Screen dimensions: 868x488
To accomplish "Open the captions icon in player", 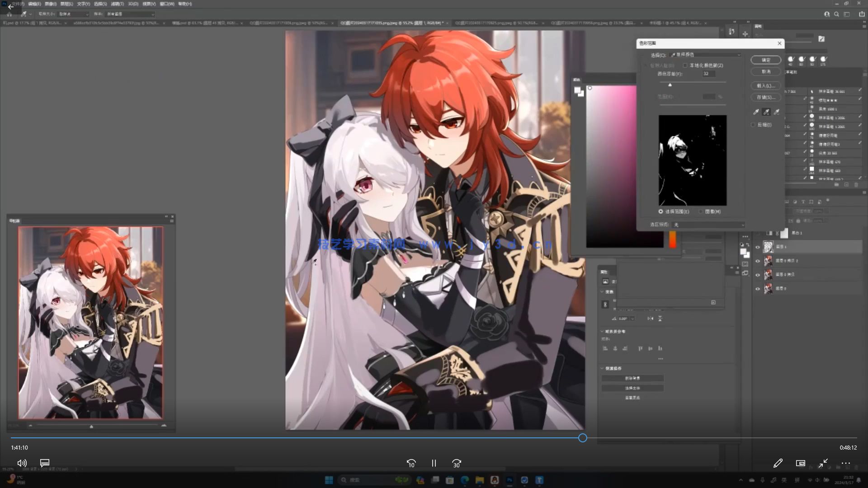I will pyautogui.click(x=44, y=463).
